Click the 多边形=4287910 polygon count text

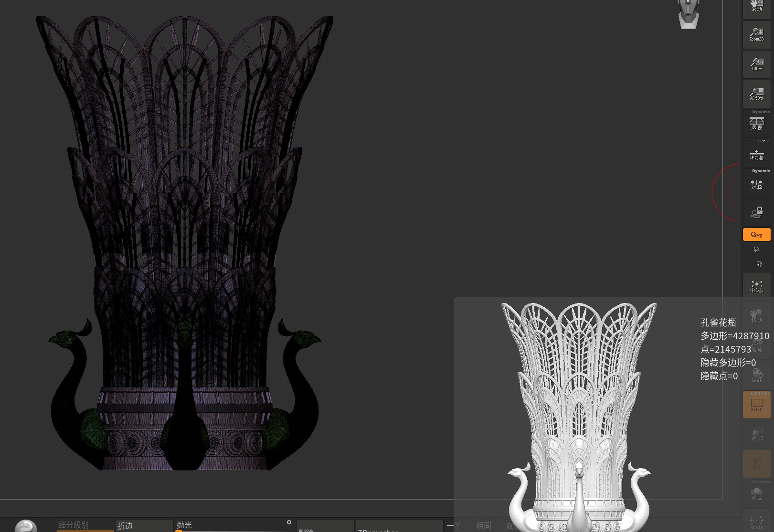click(x=735, y=336)
